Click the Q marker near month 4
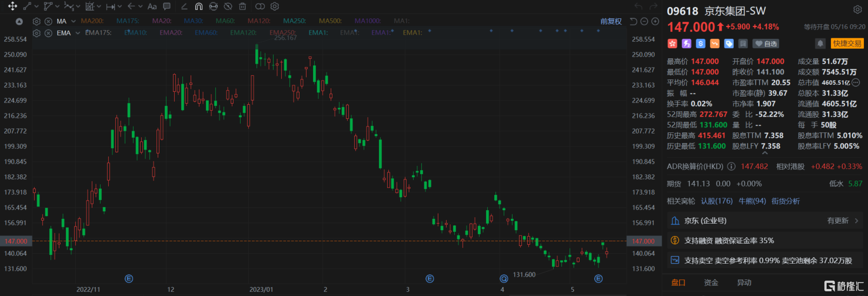The width and height of the screenshot is (868, 296). tap(504, 278)
